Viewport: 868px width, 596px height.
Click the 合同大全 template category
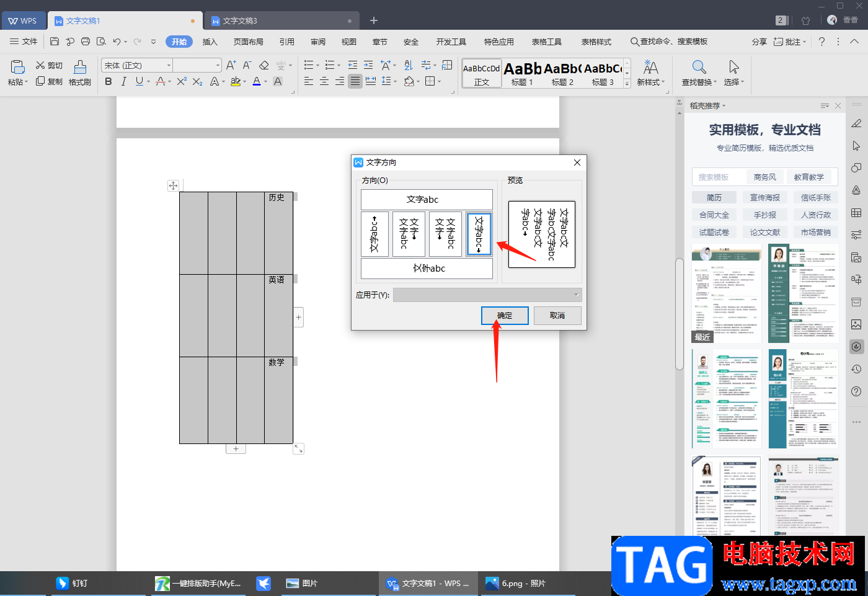pos(714,215)
